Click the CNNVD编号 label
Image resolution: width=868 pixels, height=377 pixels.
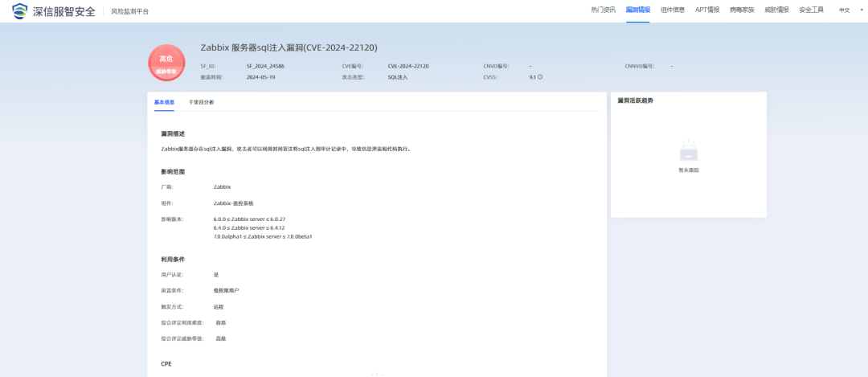[x=640, y=66]
